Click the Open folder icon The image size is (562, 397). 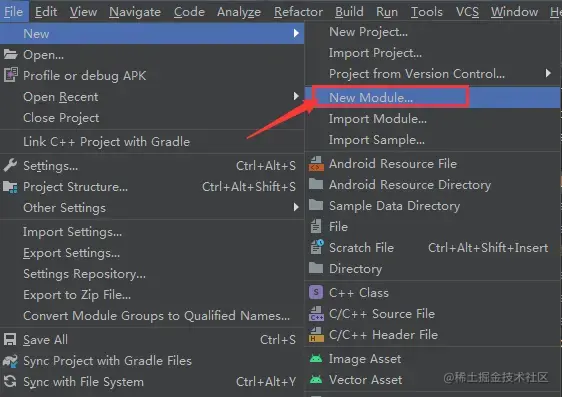click(x=10, y=54)
